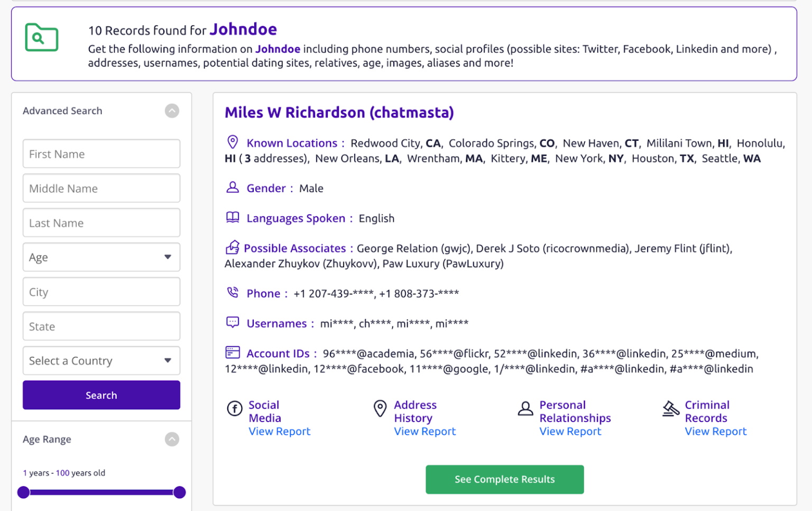Screen dimensions: 812x511
Task: Click the minimum age slider handle
Action: [23, 492]
